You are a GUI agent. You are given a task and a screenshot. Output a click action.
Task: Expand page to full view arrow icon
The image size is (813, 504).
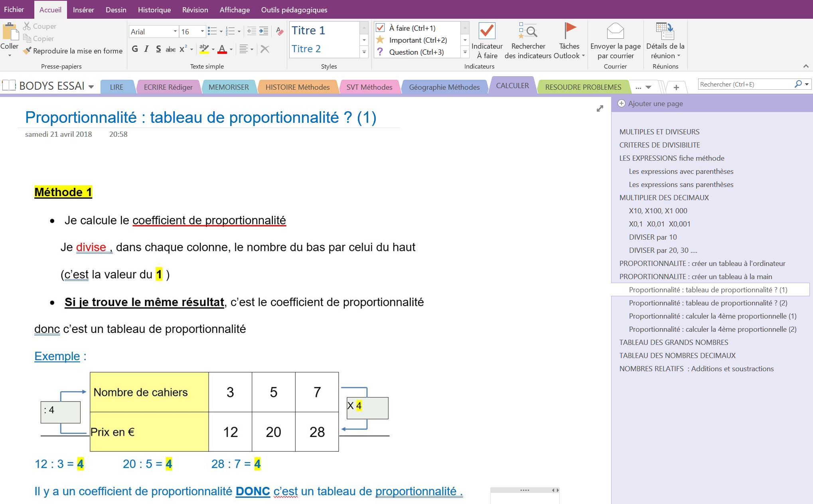(x=600, y=108)
